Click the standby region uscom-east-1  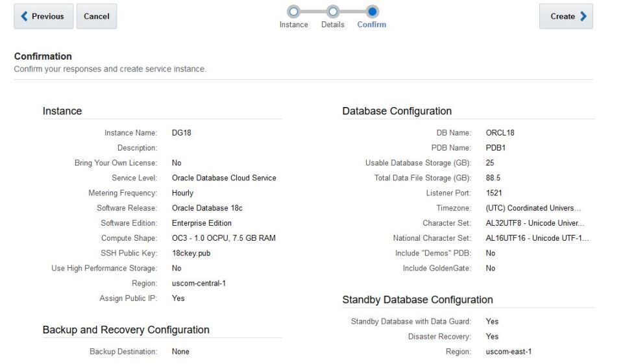[x=509, y=352]
